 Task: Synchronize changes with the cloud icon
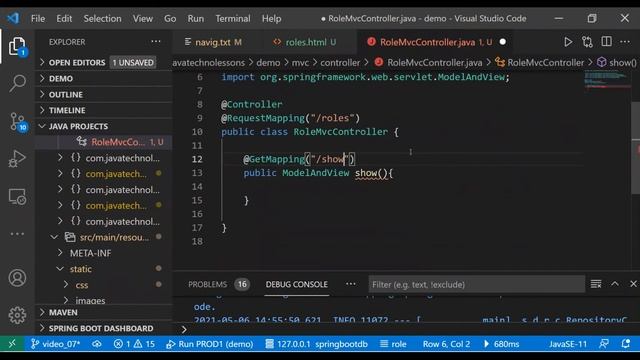click(96, 344)
